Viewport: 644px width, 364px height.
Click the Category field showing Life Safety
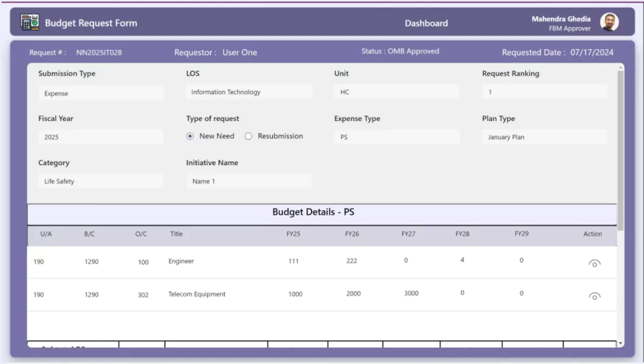coord(101,181)
